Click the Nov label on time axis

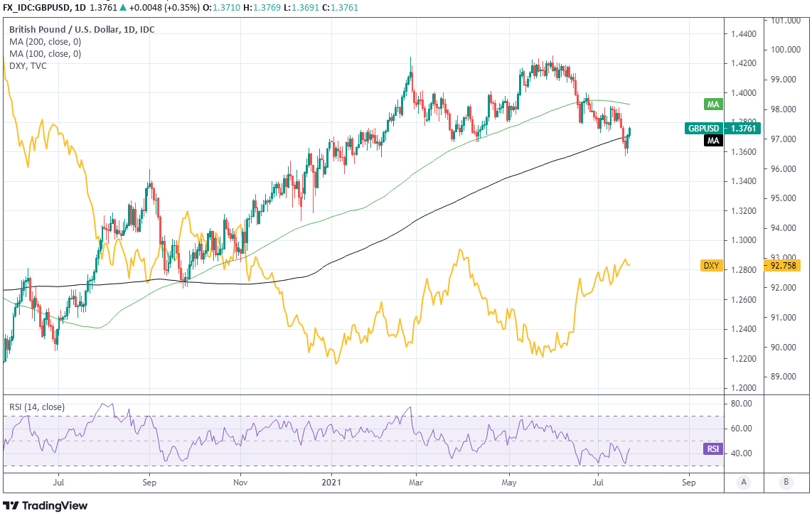click(240, 480)
